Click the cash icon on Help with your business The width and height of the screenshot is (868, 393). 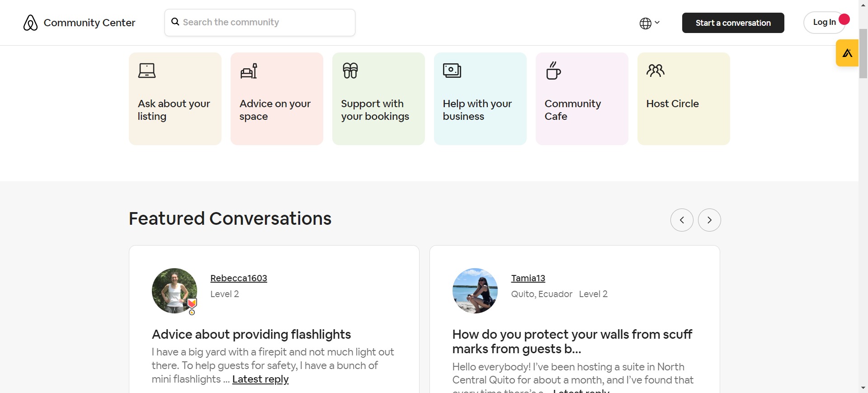[x=452, y=71]
